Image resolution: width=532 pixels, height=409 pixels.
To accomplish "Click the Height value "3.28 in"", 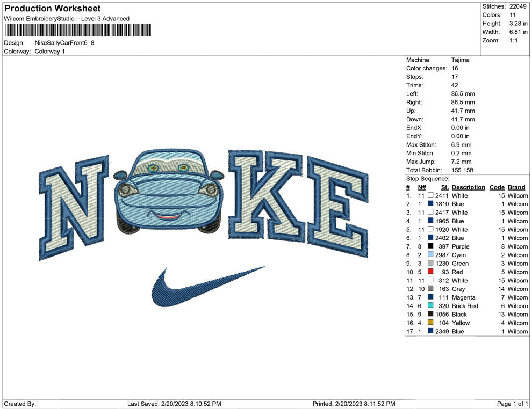I will point(519,24).
